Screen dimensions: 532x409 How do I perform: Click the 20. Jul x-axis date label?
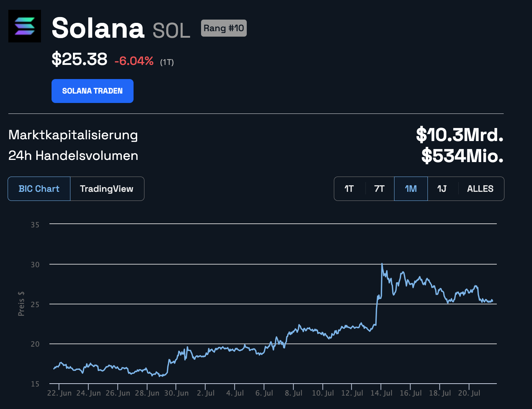pyautogui.click(x=469, y=393)
